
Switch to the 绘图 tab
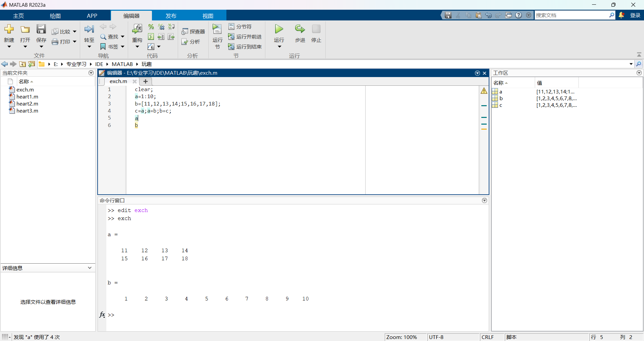coord(55,16)
